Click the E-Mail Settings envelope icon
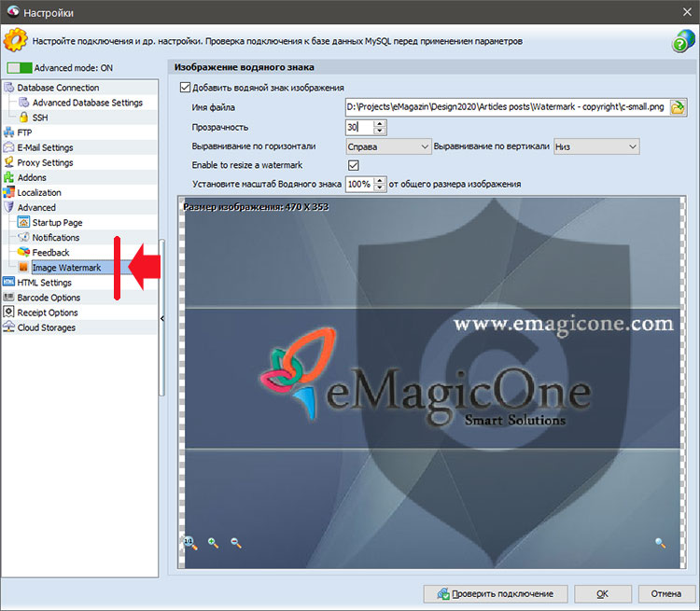Screen dimensions: 700x611 click(9, 147)
